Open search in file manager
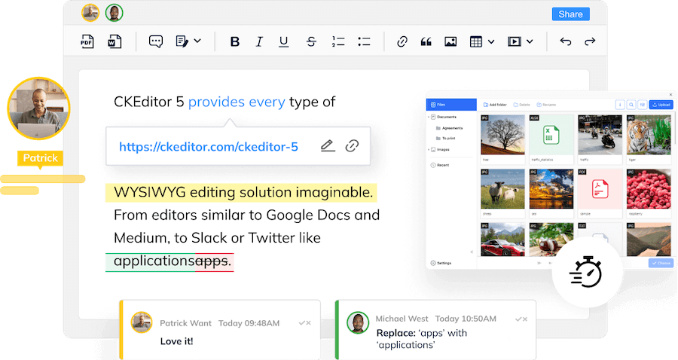The width and height of the screenshot is (678, 360). pos(631,105)
